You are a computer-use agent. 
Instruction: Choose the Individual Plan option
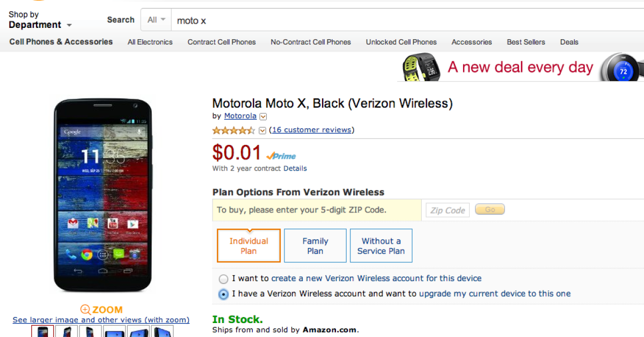tap(248, 246)
